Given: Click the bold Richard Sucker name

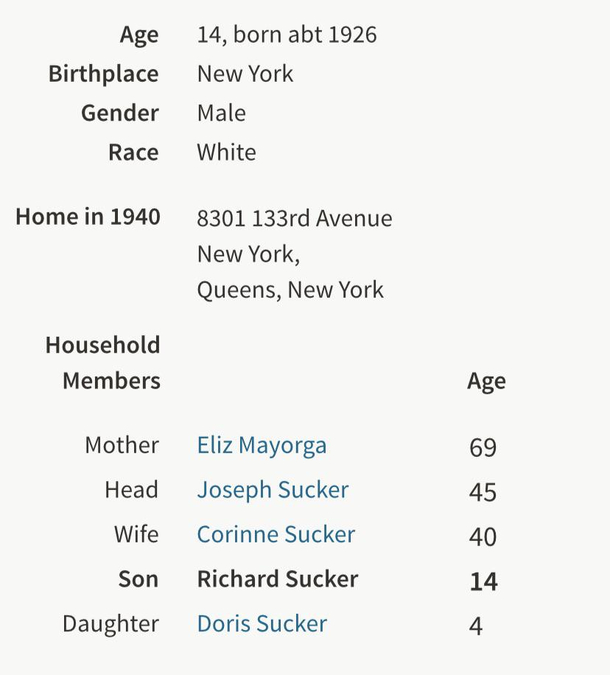Looking at the screenshot, I should tap(277, 579).
